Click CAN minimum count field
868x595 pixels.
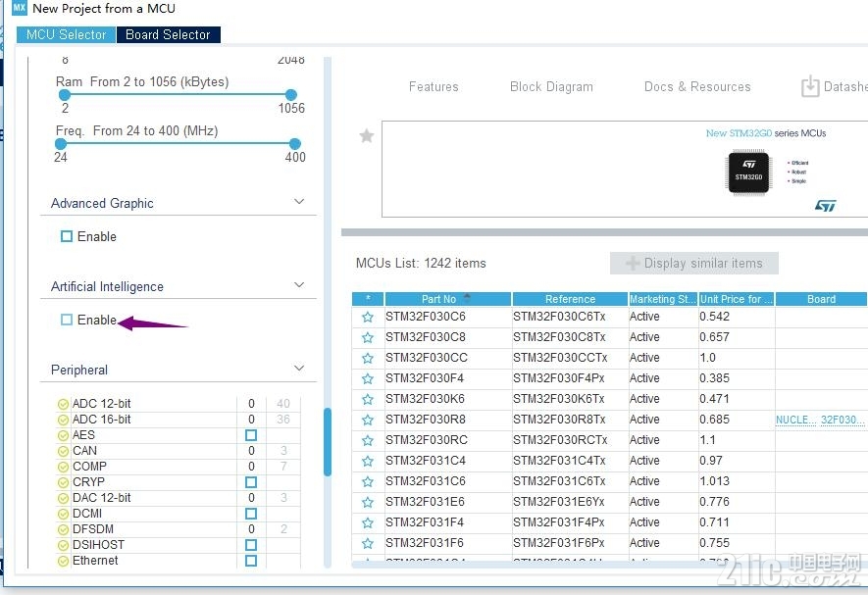(251, 451)
